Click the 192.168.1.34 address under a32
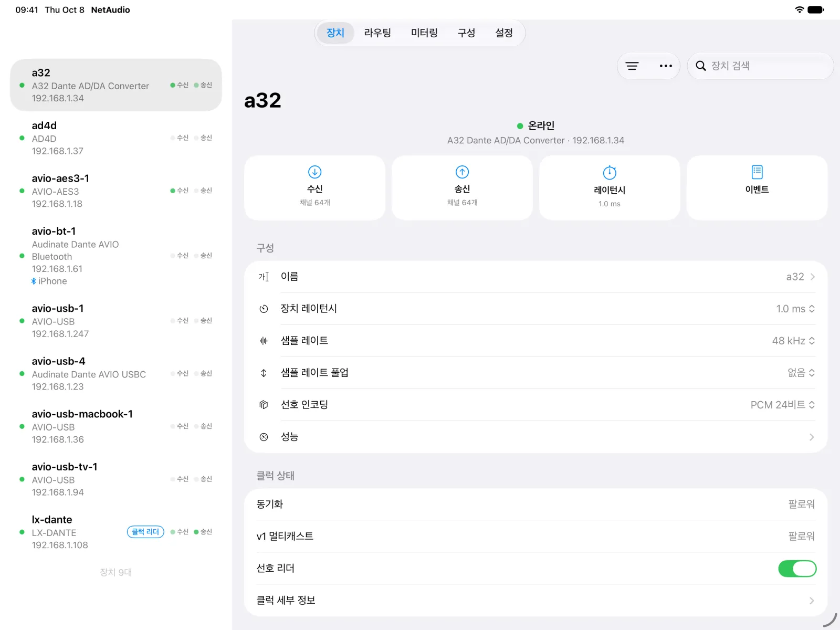This screenshot has height=630, width=840. click(58, 98)
